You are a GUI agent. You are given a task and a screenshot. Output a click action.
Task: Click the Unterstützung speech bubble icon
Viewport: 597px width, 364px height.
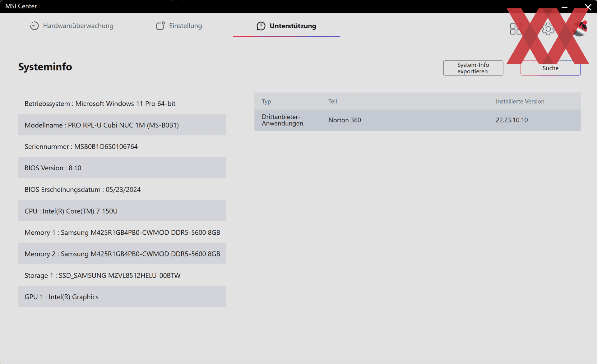point(261,26)
